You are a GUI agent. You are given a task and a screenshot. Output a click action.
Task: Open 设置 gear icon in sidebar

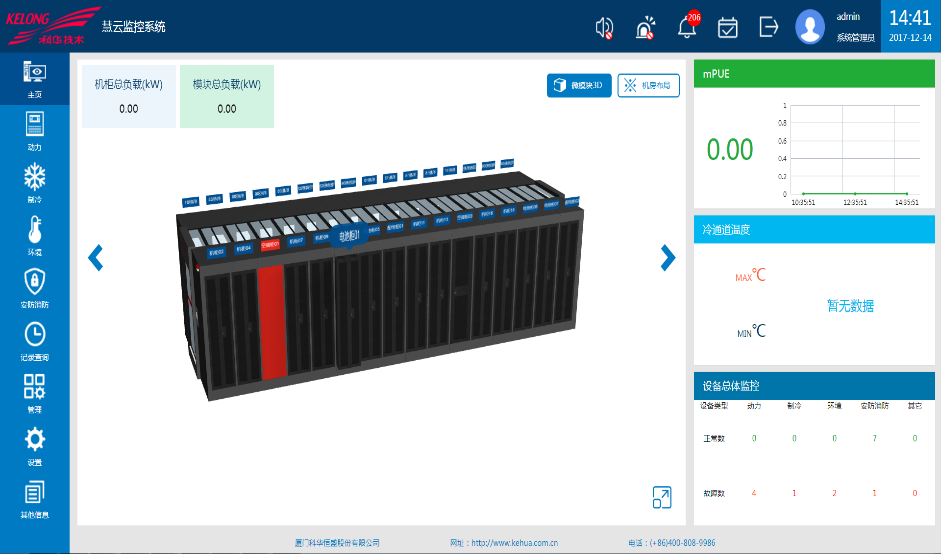point(34,440)
